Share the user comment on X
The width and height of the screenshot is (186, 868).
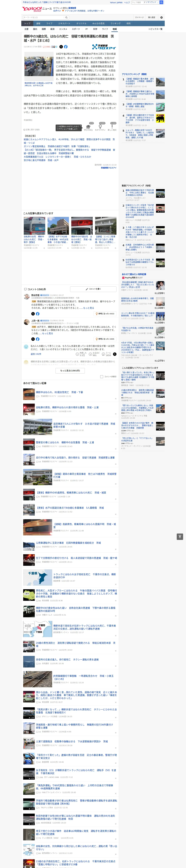114,354
